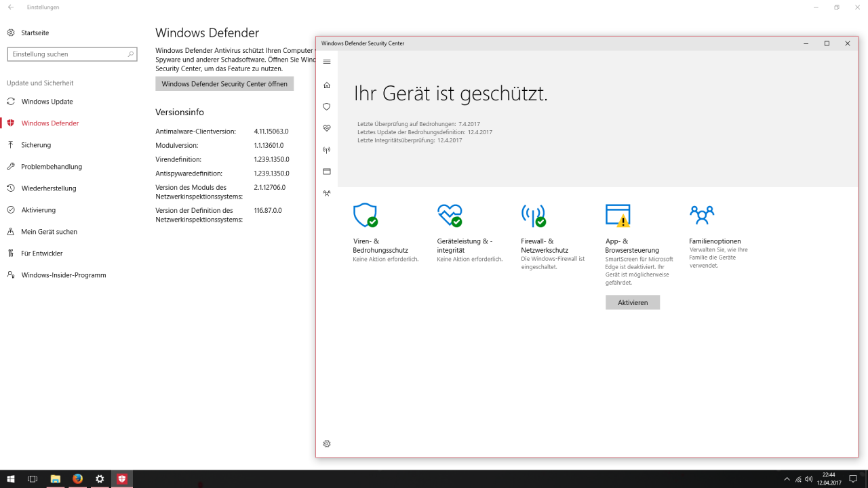868x488 pixels.
Task: Open the Viren- & Bedrohungsschutz tile
Action: point(386,233)
